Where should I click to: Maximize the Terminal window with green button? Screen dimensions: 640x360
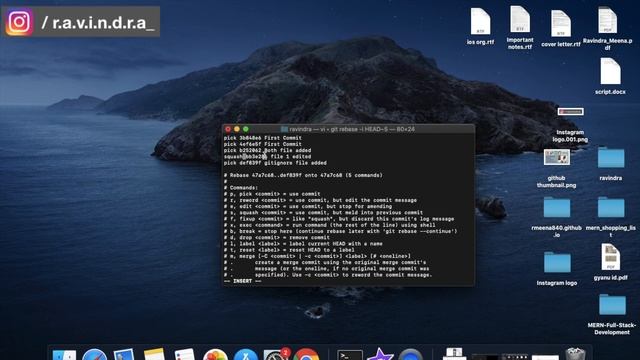[246, 129]
